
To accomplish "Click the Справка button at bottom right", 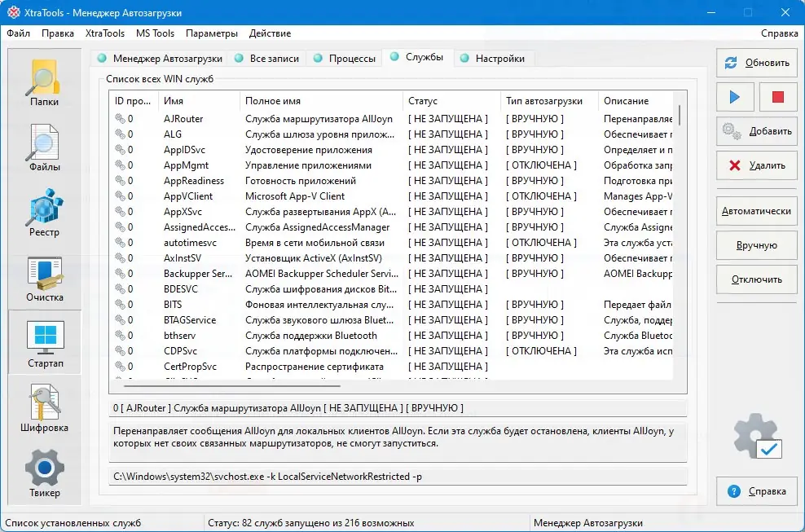I will [757, 491].
